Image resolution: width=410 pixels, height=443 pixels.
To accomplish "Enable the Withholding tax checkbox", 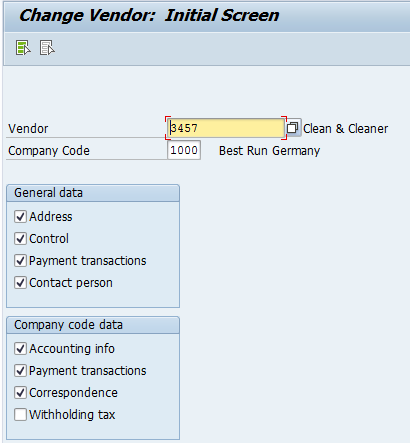I will point(20,414).
